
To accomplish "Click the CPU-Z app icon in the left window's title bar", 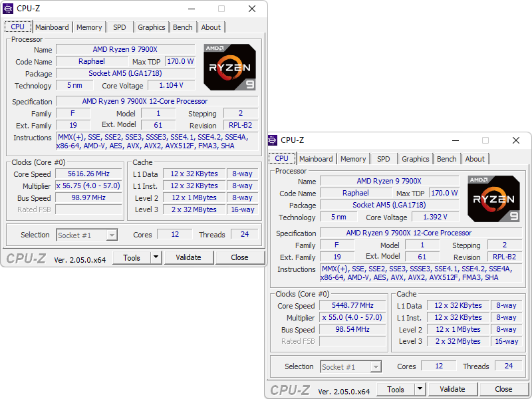I will pos(8,9).
